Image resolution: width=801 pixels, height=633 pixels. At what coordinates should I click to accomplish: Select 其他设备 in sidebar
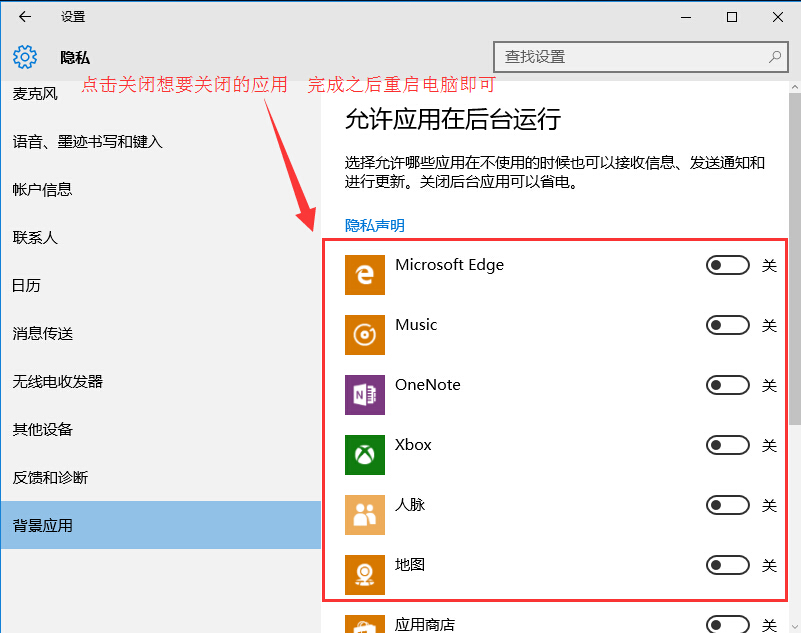coord(160,430)
